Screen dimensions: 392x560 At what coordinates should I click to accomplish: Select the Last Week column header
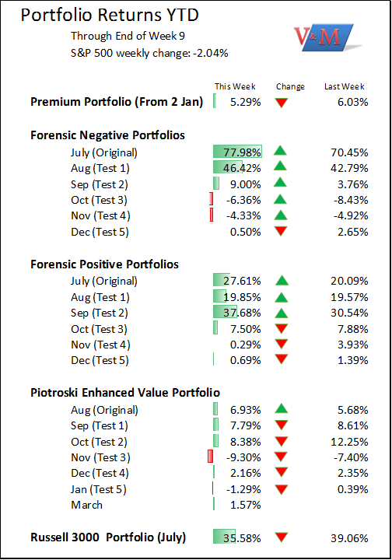click(x=344, y=86)
